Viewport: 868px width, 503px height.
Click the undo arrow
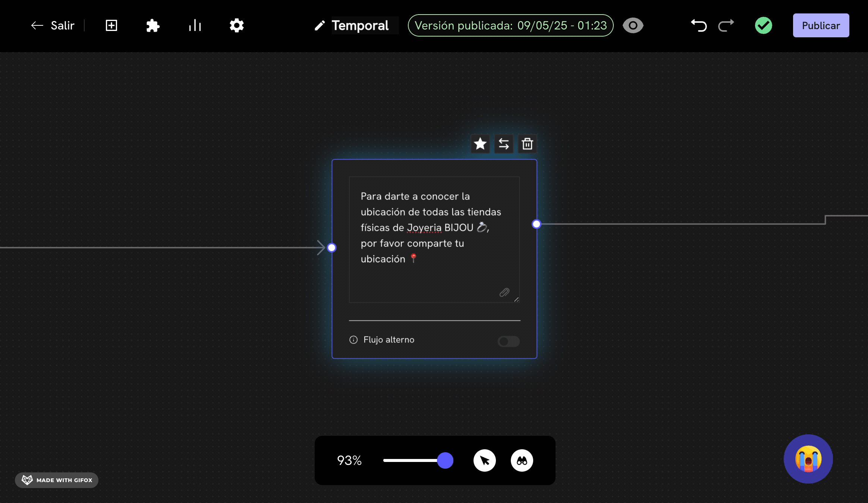(x=699, y=25)
